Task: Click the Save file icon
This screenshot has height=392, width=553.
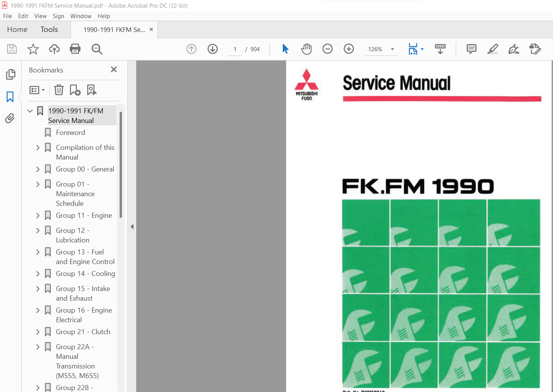Action: tap(12, 49)
